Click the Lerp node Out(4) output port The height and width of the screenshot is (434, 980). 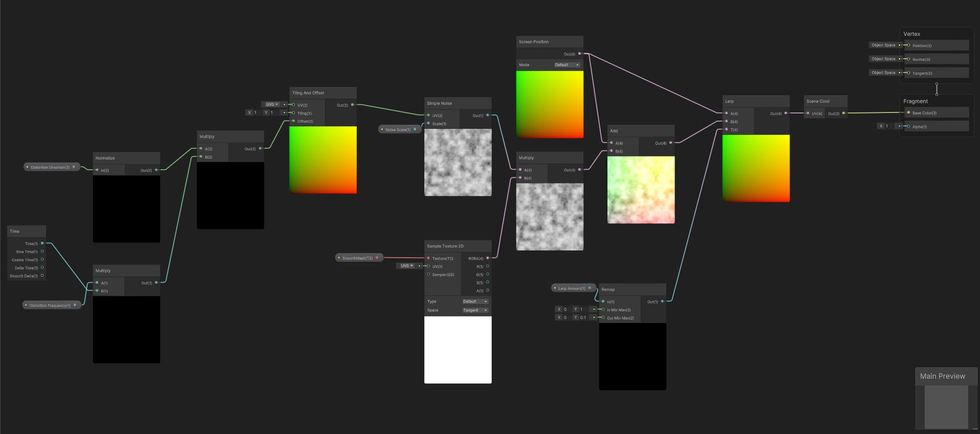[786, 113]
